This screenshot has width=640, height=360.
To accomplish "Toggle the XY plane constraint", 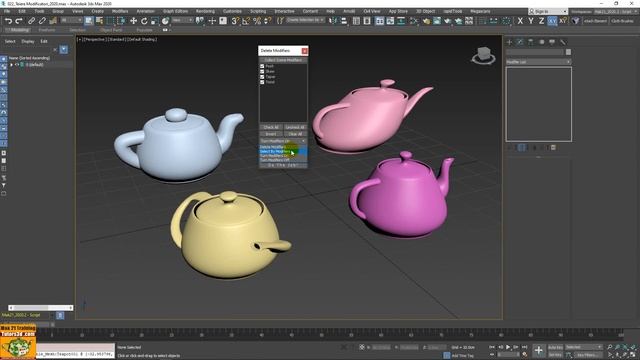I will [552, 21].
